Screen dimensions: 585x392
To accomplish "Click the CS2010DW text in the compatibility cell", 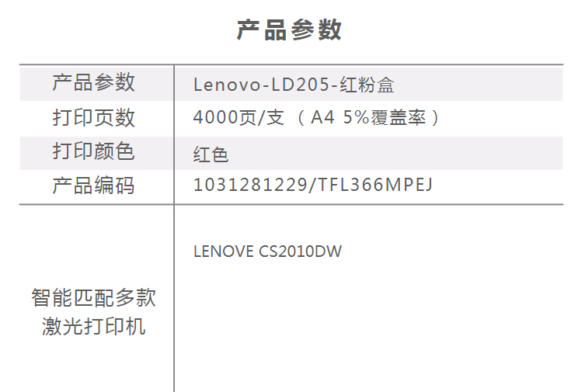I will [x=301, y=252].
